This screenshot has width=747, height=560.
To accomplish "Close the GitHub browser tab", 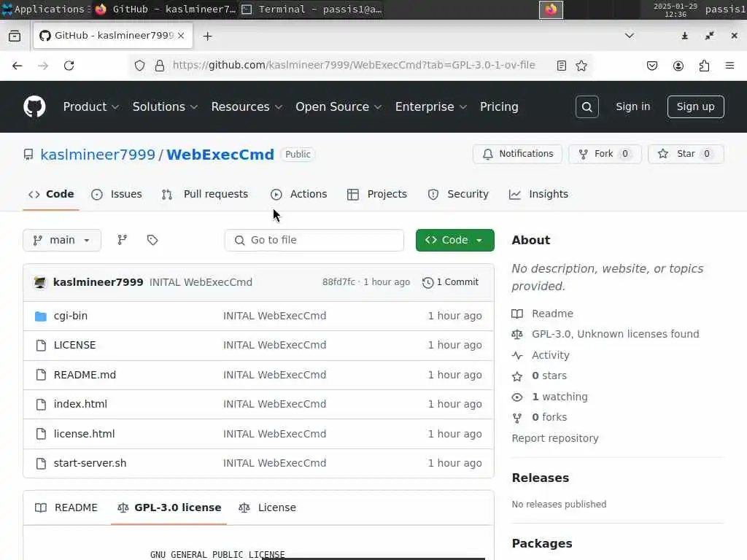I will point(181,36).
